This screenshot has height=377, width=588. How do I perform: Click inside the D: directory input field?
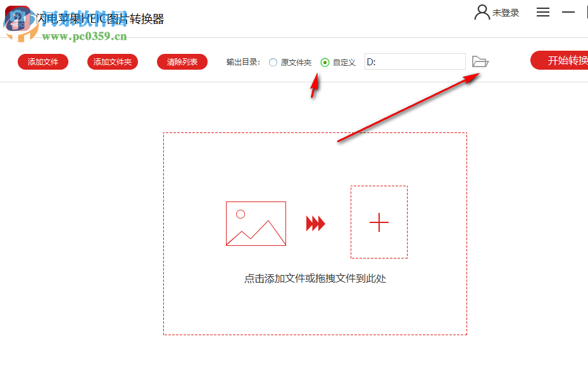pyautogui.click(x=415, y=61)
